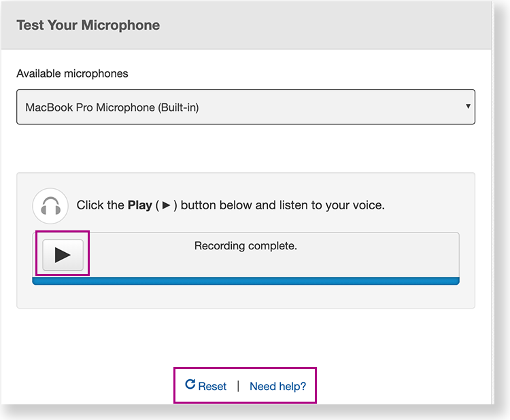Screen dimensions: 510x420
Task: Click the blank white area above Reset
Action: pyautogui.click(x=245, y=340)
